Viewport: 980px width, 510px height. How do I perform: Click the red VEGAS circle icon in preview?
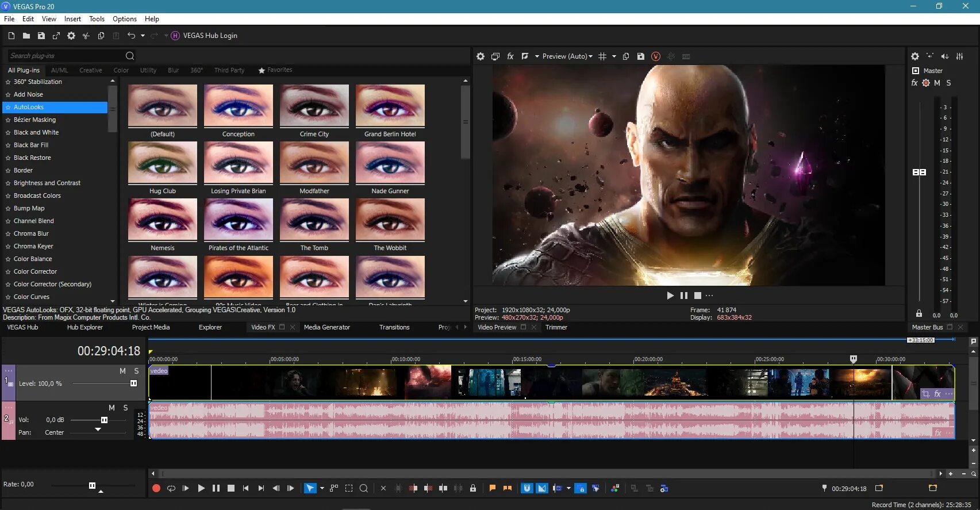point(656,56)
